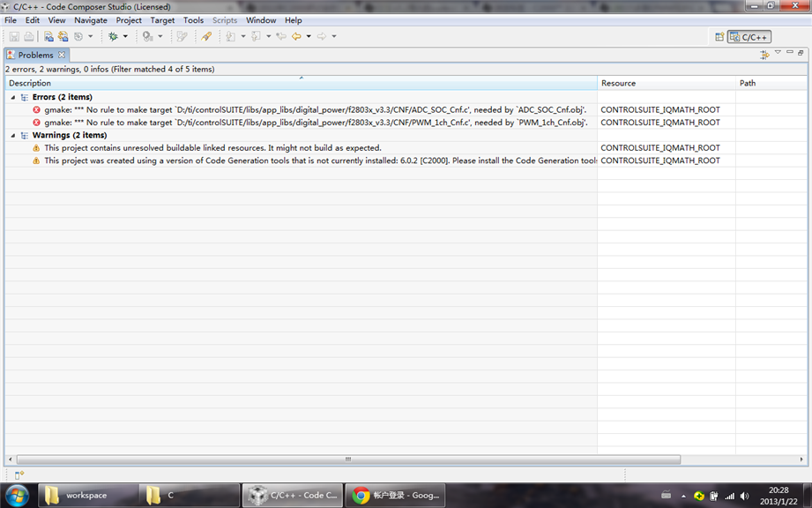The height and width of the screenshot is (508, 812).
Task: Click the Import Project toolbar icon beside New Project
Action: click(x=63, y=36)
